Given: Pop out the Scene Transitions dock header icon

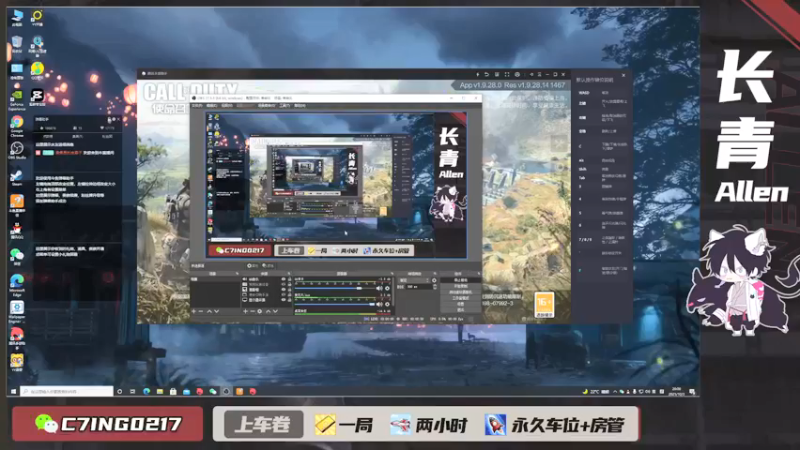Looking at the screenshot, I should (x=435, y=273).
